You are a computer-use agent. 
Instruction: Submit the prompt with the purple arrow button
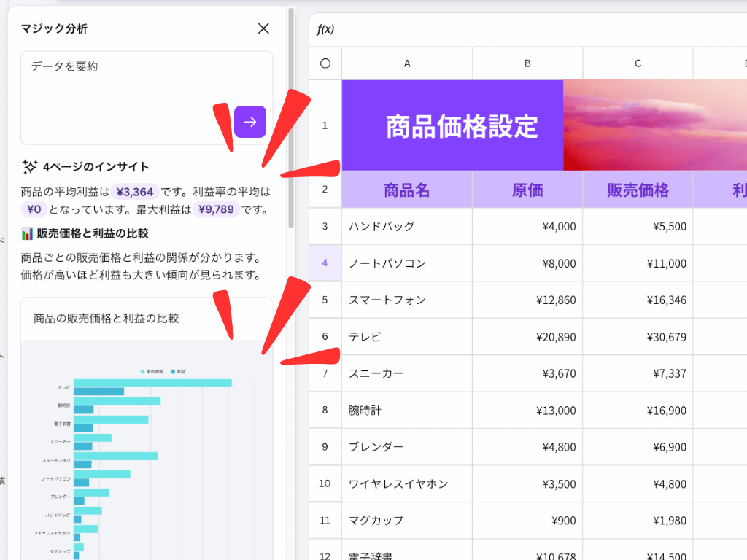point(250,122)
